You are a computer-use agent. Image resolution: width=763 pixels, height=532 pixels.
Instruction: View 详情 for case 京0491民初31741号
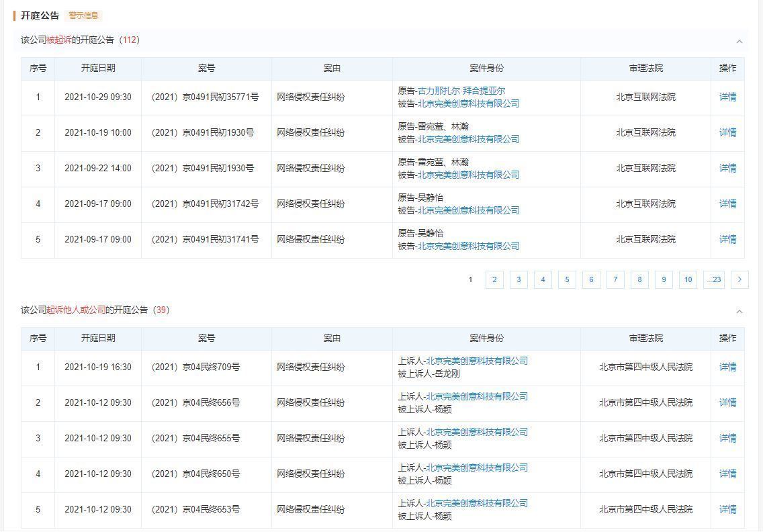[727, 239]
